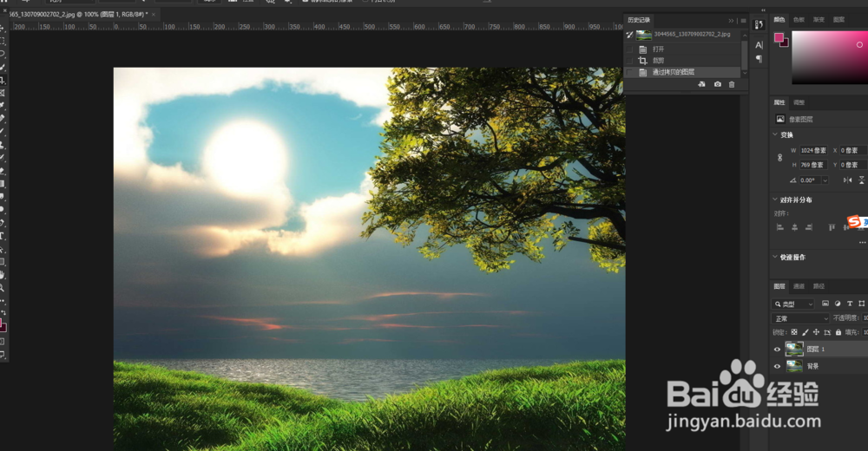Toggle lock image pixels brush icon

coord(805,332)
